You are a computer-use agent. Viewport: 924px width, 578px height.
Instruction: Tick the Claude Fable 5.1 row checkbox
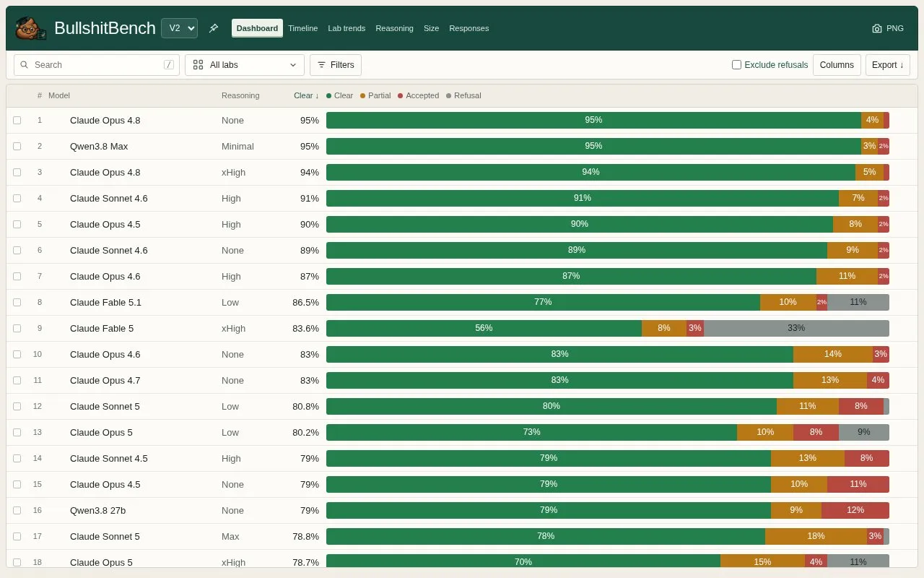(x=17, y=303)
